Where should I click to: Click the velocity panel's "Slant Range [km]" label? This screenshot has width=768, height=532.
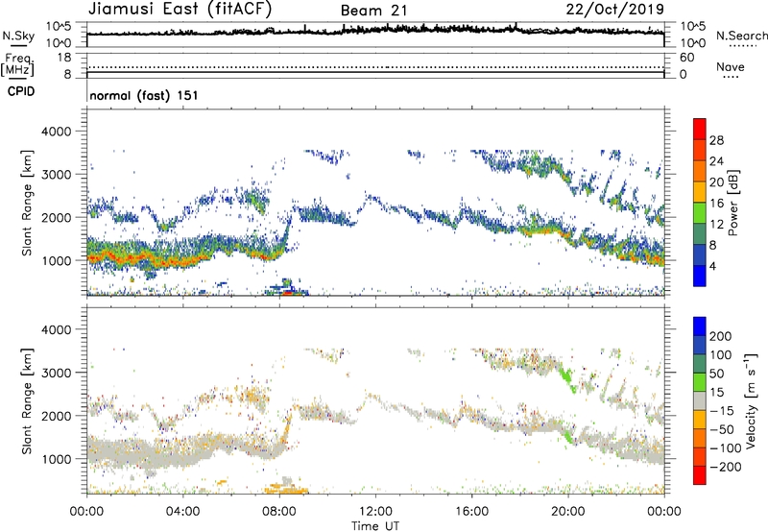27,401
